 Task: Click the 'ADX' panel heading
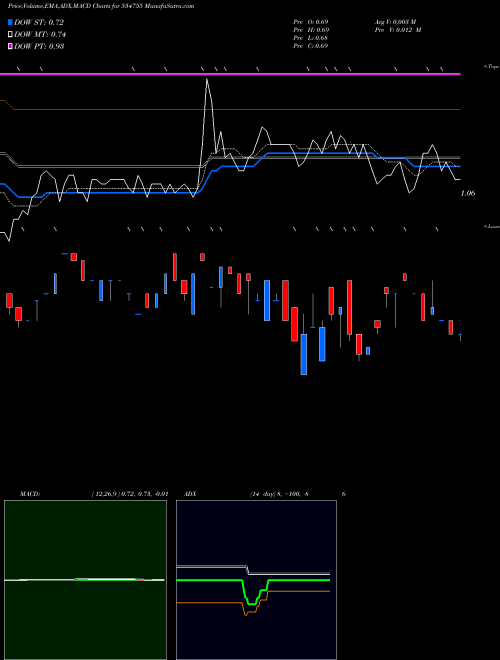(190, 494)
